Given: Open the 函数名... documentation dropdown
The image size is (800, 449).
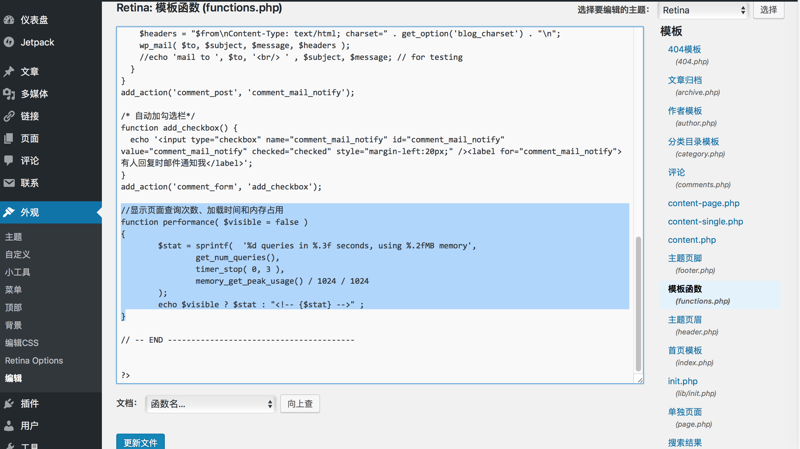Looking at the screenshot, I should tap(210, 404).
